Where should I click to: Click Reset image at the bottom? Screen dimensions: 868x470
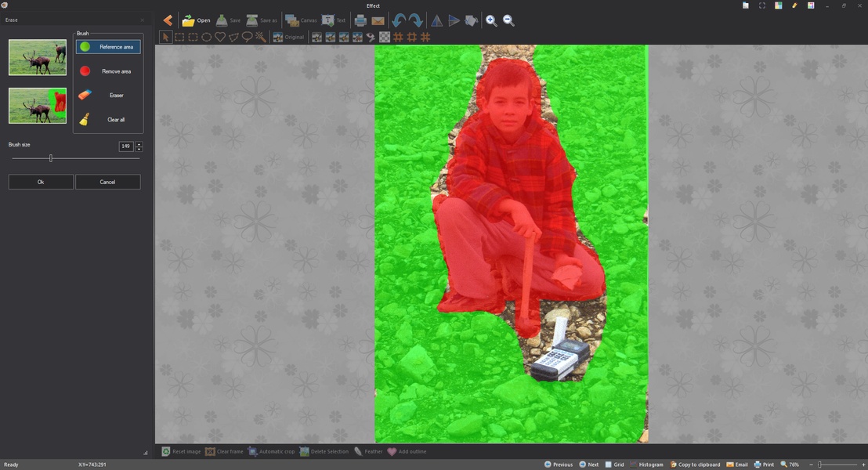point(181,452)
